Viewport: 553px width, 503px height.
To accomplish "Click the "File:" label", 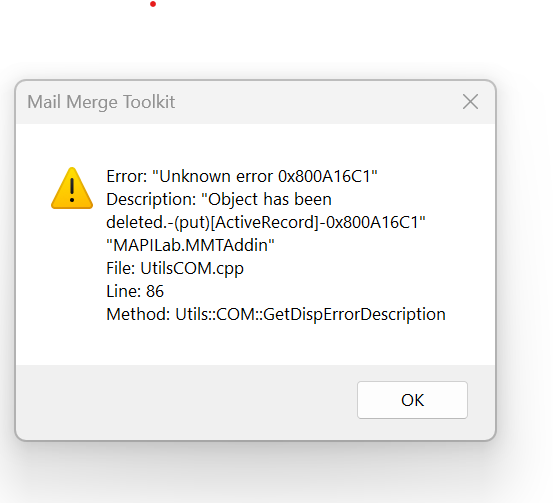I will 121,268.
